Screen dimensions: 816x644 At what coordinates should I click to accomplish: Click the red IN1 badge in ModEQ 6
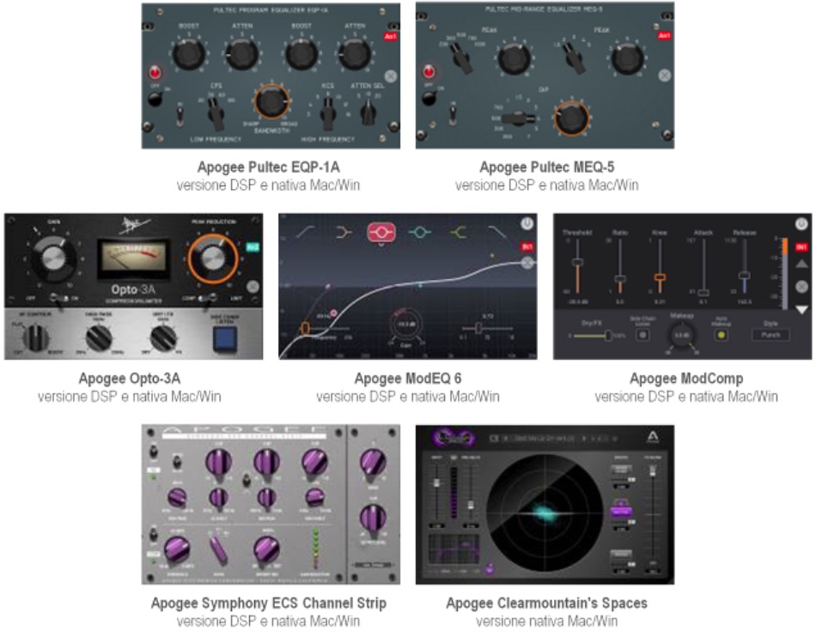pos(527,246)
